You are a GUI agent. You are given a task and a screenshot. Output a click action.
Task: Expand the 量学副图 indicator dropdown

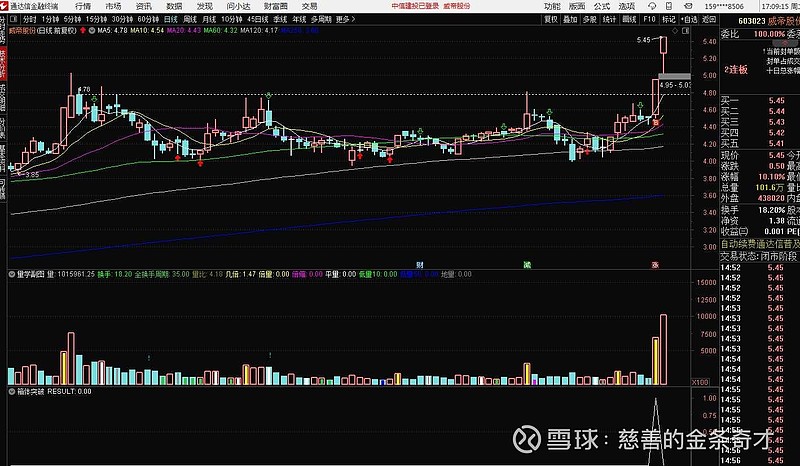11,274
